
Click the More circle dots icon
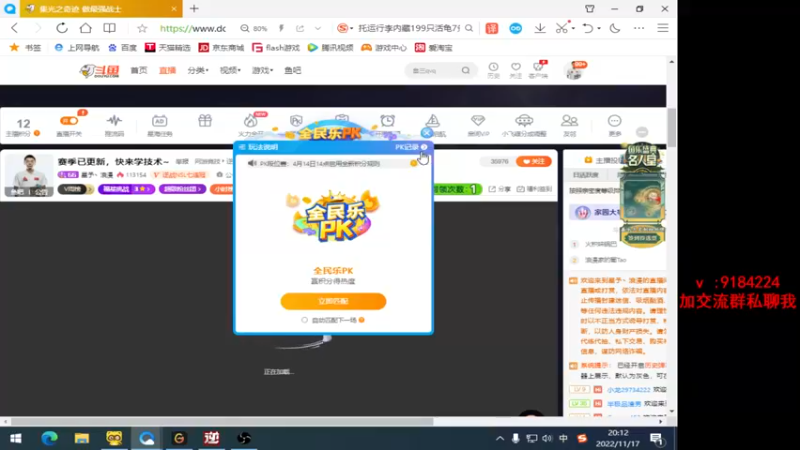pos(614,125)
